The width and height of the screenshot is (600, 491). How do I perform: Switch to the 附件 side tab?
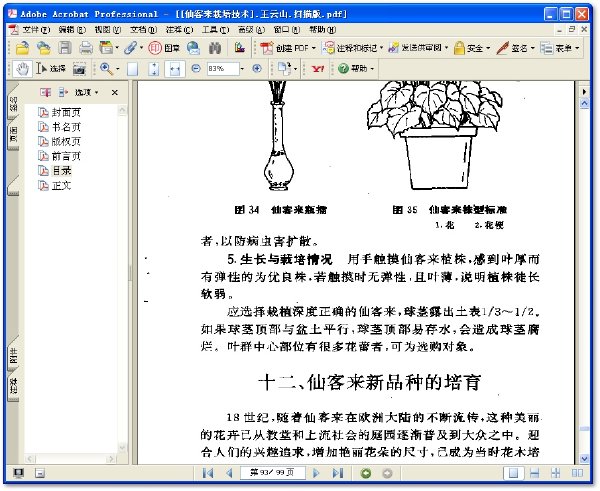click(13, 356)
